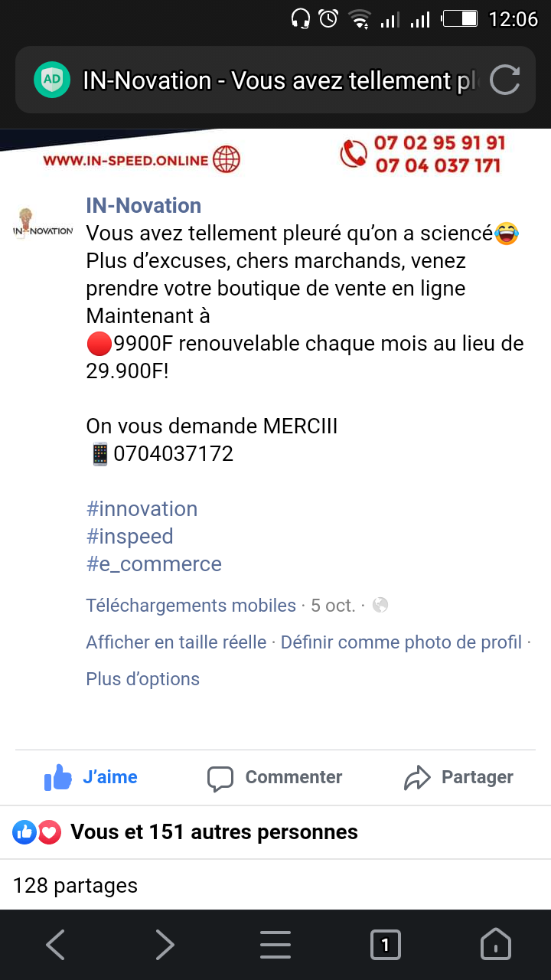Tap Afficher en taille réelle
This screenshot has width=551, height=980.
coord(176,642)
